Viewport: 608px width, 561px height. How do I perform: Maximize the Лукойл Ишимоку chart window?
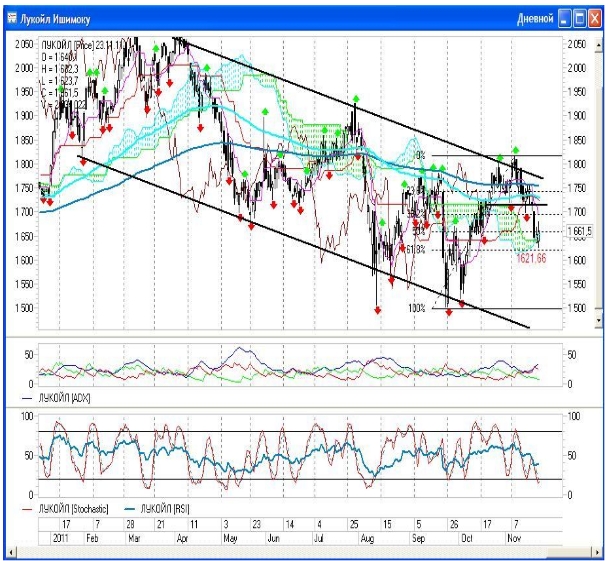[580, 19]
